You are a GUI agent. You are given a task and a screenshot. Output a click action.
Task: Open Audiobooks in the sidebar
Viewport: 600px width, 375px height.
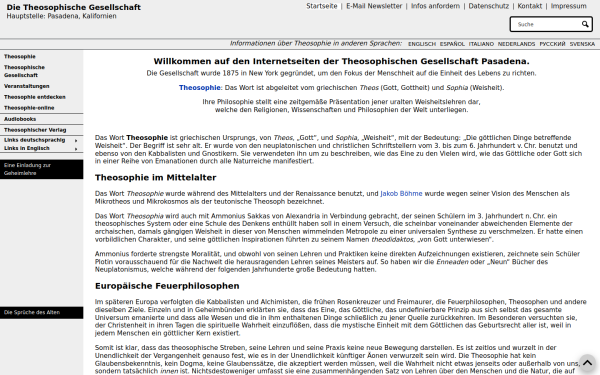click(20, 119)
